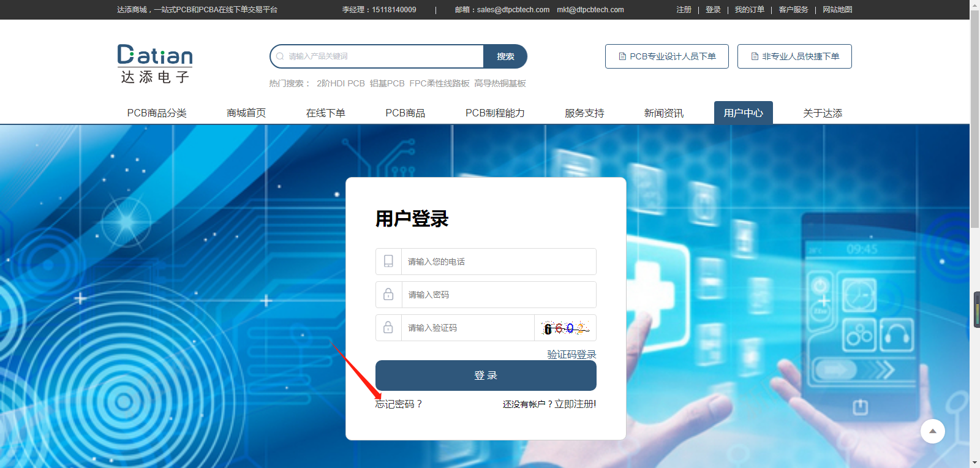Click the 请输入您的电话 phone input
This screenshot has height=468, width=980.
[x=499, y=262]
